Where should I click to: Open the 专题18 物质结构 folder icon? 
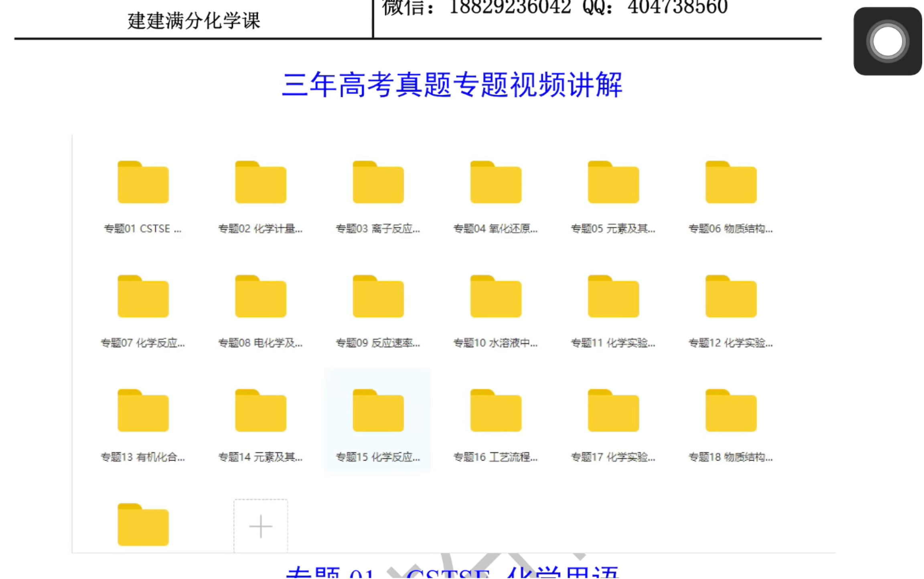(731, 411)
